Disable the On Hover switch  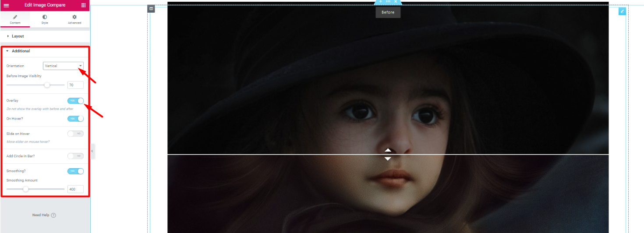click(75, 119)
